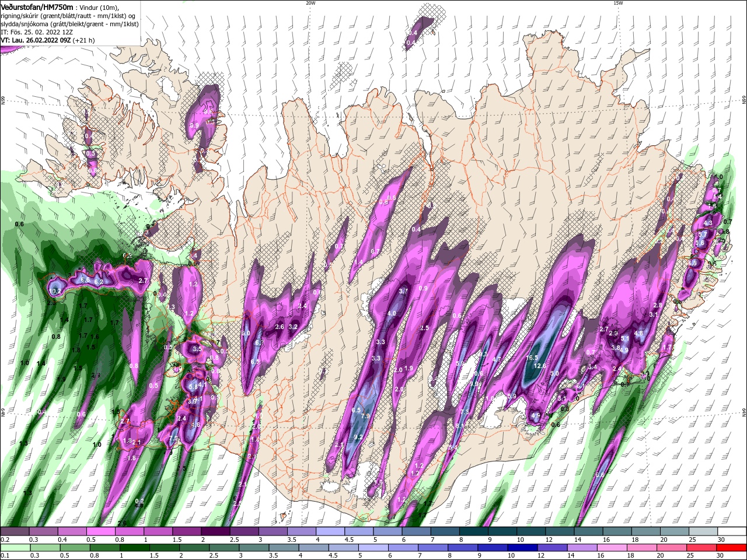Click the 15W longitude label
The image size is (747, 560).
point(618,3)
